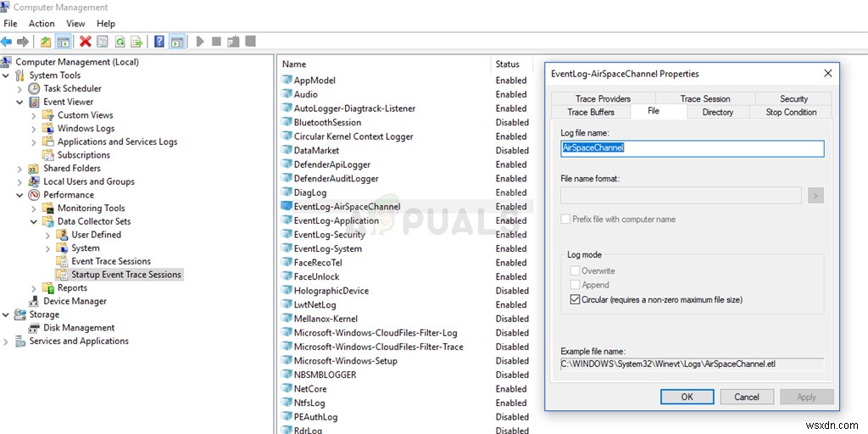Viewport: 868px width, 434px height.
Task: Click the Computer Management (Local) root icon
Action: coord(7,62)
